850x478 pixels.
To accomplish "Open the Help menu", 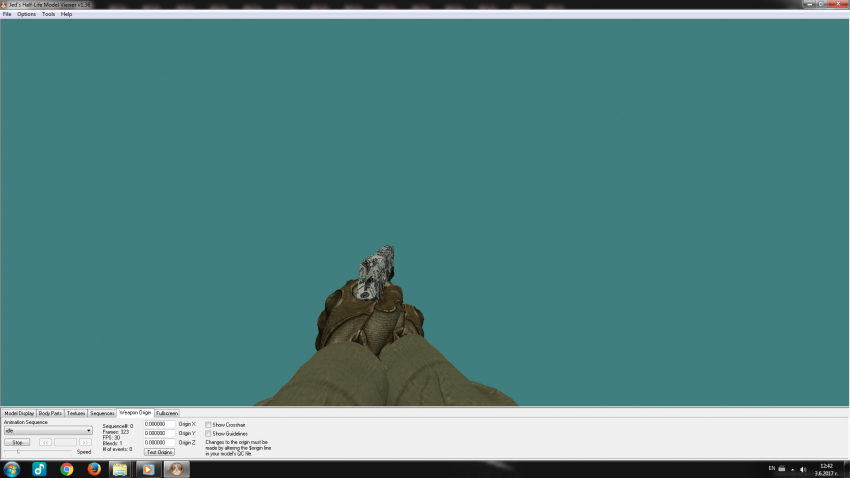I will pos(66,14).
